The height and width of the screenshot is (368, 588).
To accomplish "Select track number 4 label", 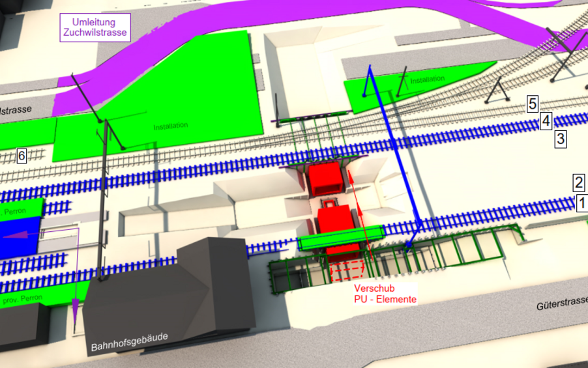I will tap(546, 120).
